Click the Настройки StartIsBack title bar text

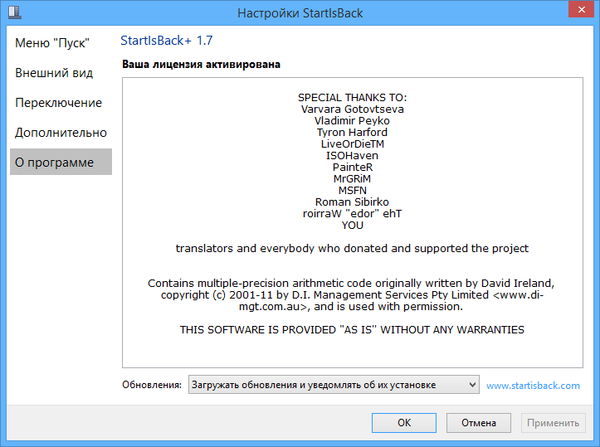300,13
